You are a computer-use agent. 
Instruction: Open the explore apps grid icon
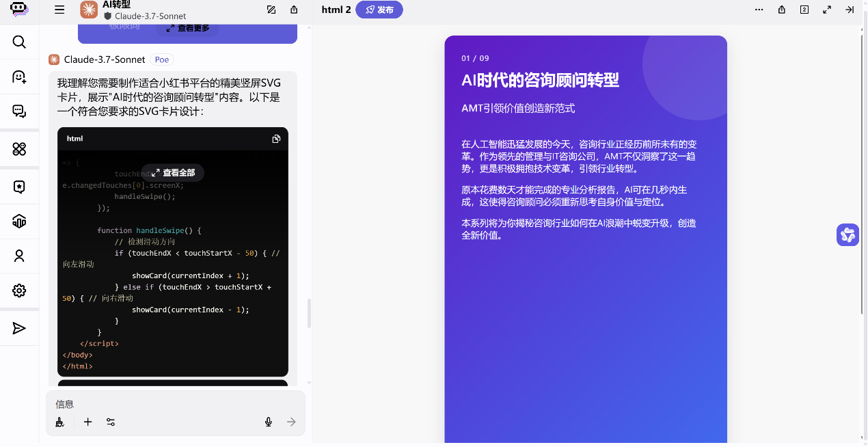[x=19, y=148]
